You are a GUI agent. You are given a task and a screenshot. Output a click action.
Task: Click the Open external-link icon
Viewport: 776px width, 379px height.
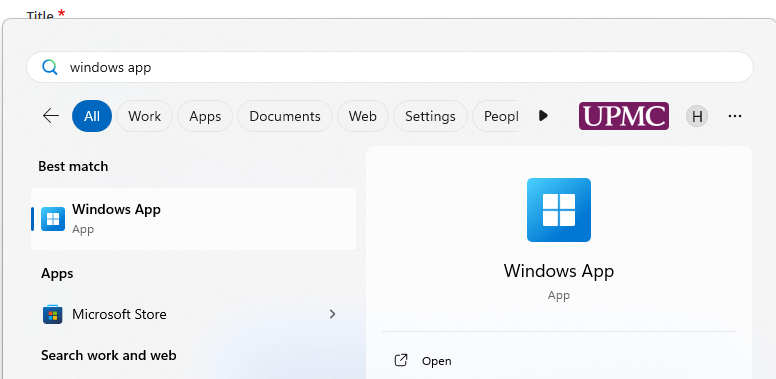(400, 361)
